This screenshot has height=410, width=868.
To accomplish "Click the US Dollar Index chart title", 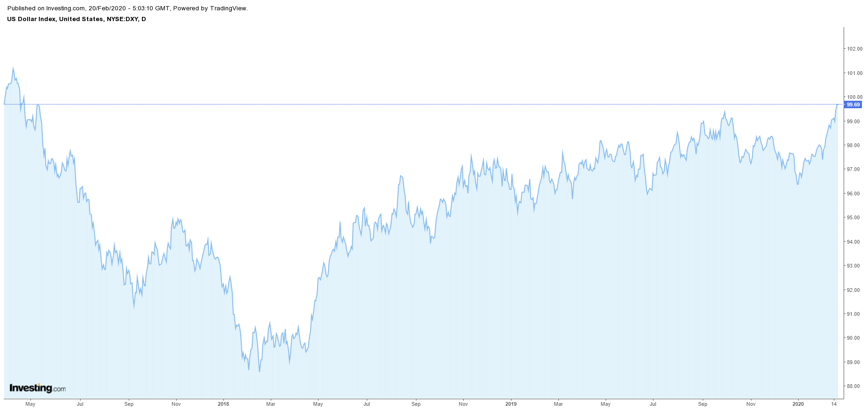I will (x=76, y=19).
